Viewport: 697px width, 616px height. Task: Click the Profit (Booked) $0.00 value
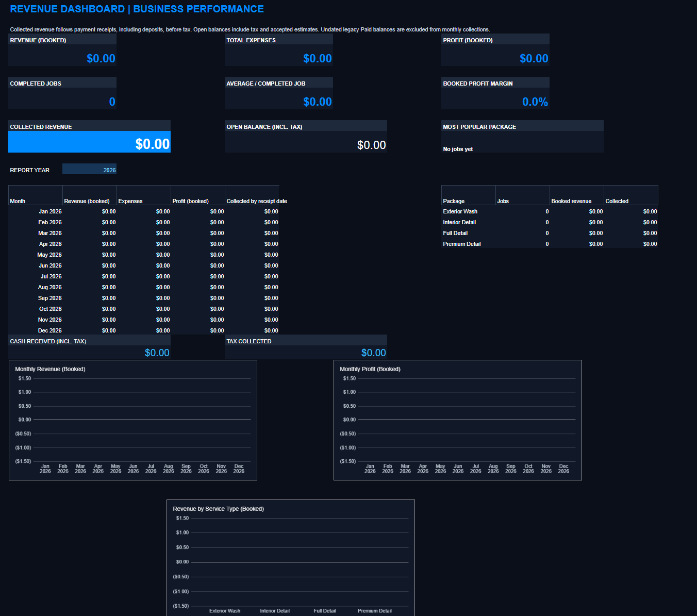point(534,58)
